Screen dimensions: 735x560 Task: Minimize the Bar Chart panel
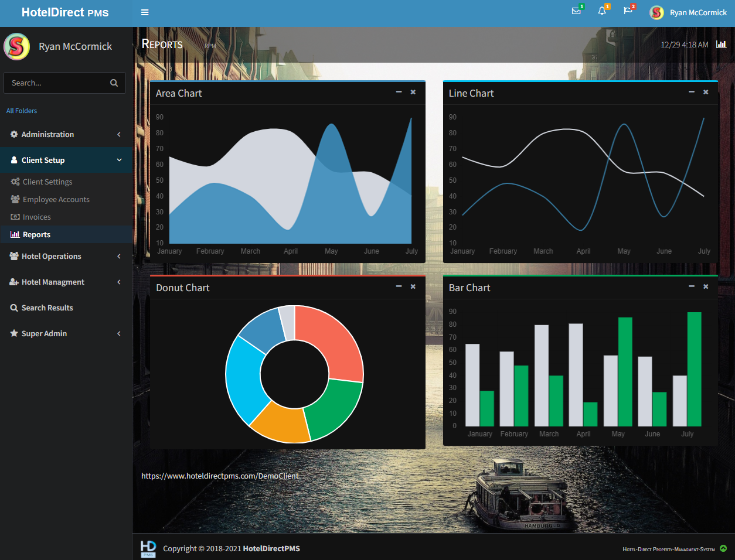point(692,286)
